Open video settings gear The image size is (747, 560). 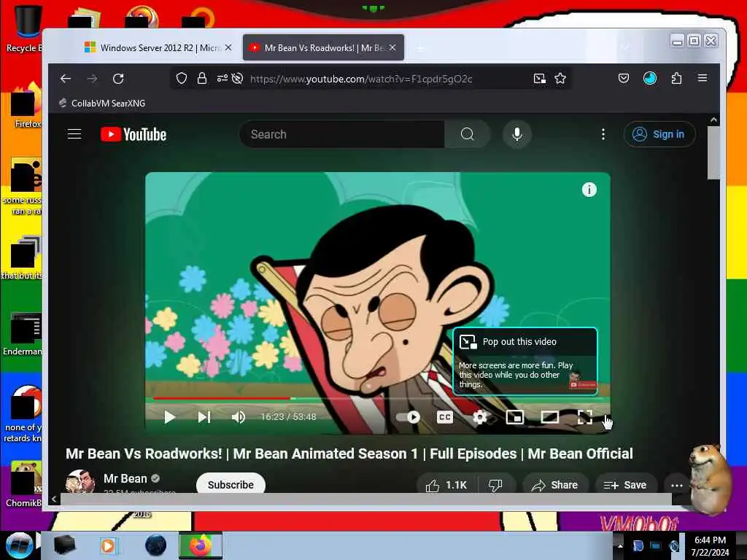pos(480,417)
